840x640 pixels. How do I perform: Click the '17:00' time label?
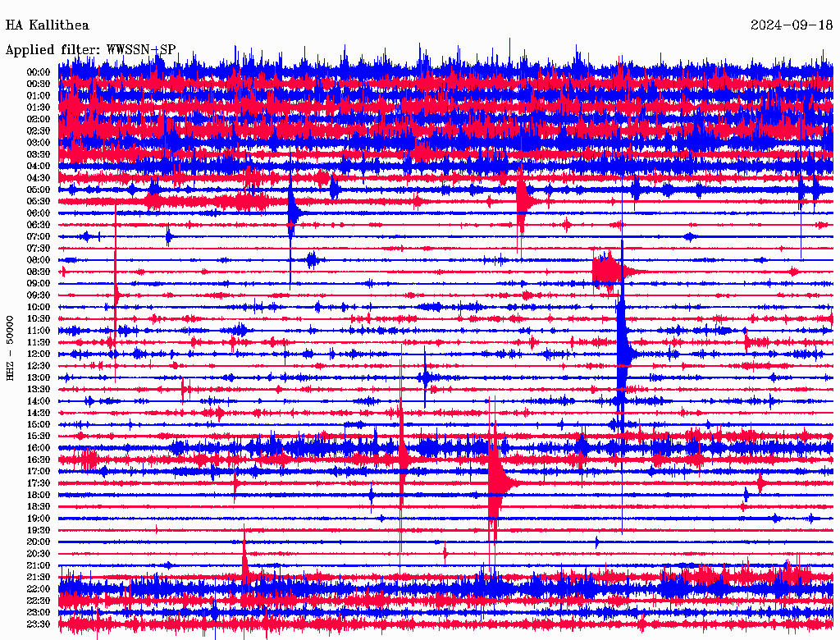(x=39, y=471)
